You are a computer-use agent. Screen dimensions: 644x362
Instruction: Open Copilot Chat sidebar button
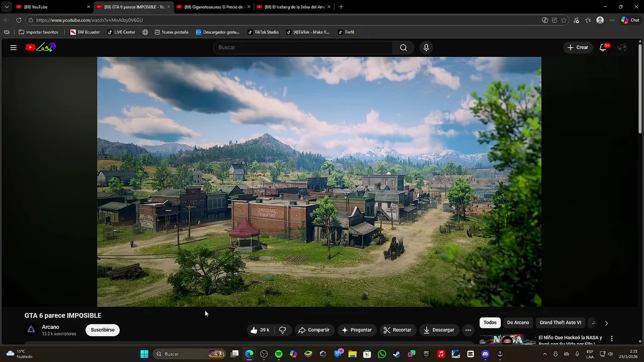630,20
